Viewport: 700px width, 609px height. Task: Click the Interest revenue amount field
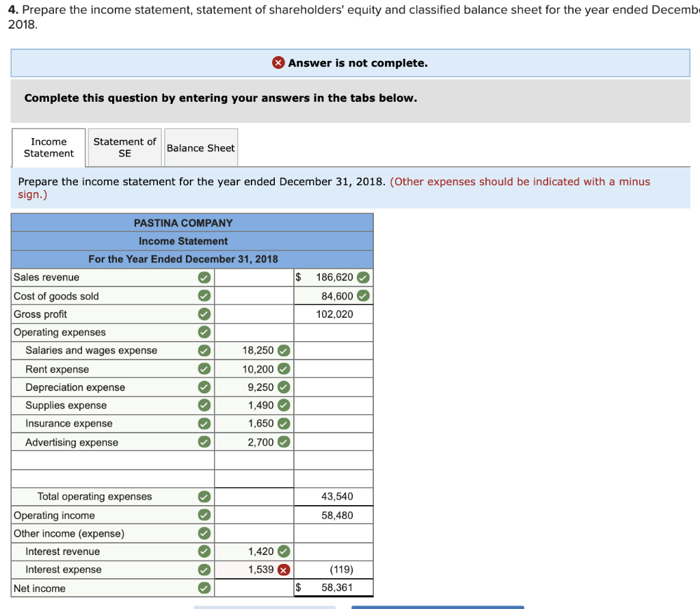click(x=254, y=552)
